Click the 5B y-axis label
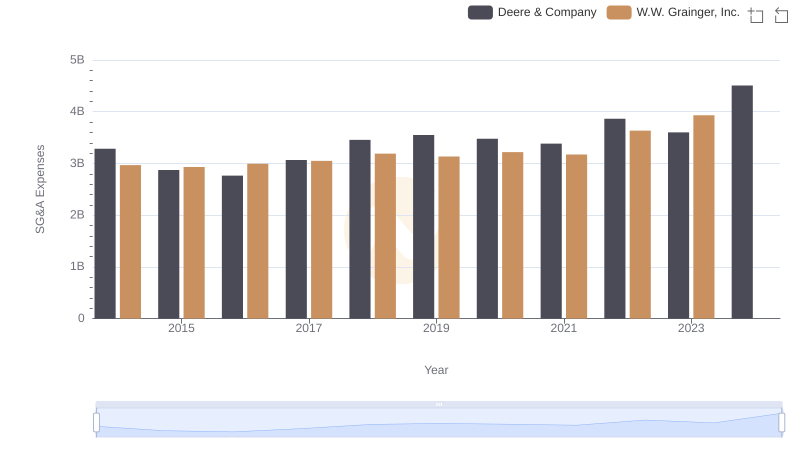800x461 pixels. pyautogui.click(x=77, y=60)
